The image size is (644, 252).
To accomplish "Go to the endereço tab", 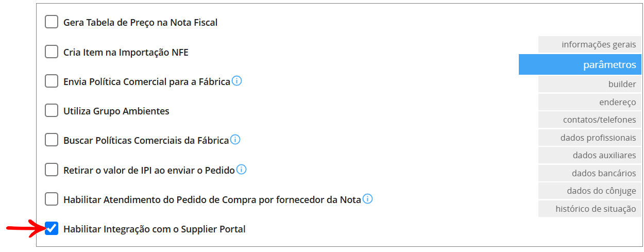I will point(590,102).
